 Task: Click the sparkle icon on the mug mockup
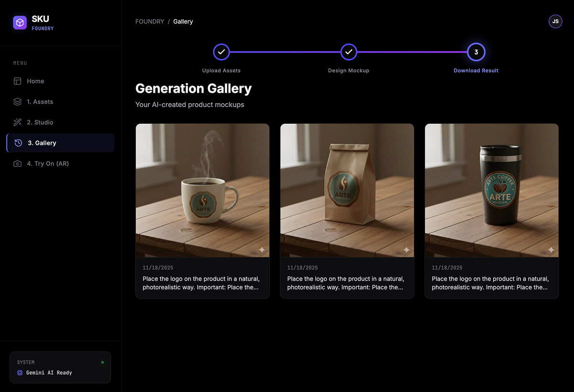tap(262, 250)
